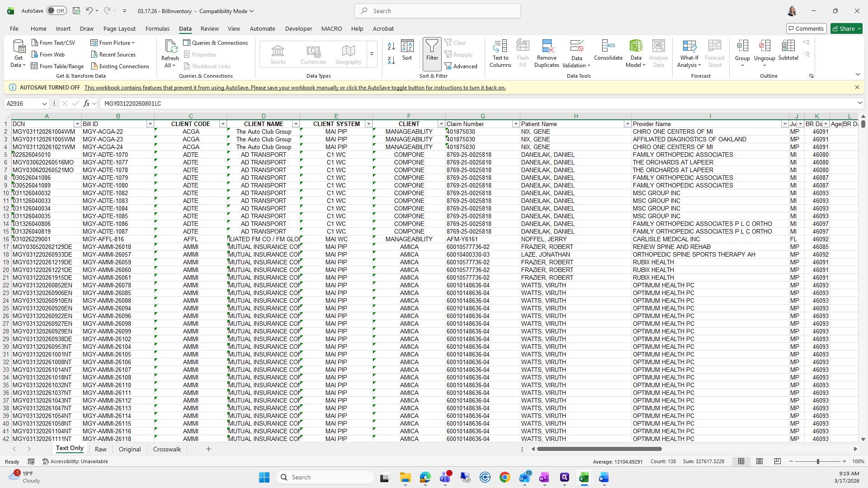868x488 pixels.
Task: Switch to Page Layout view
Action: coord(759,461)
